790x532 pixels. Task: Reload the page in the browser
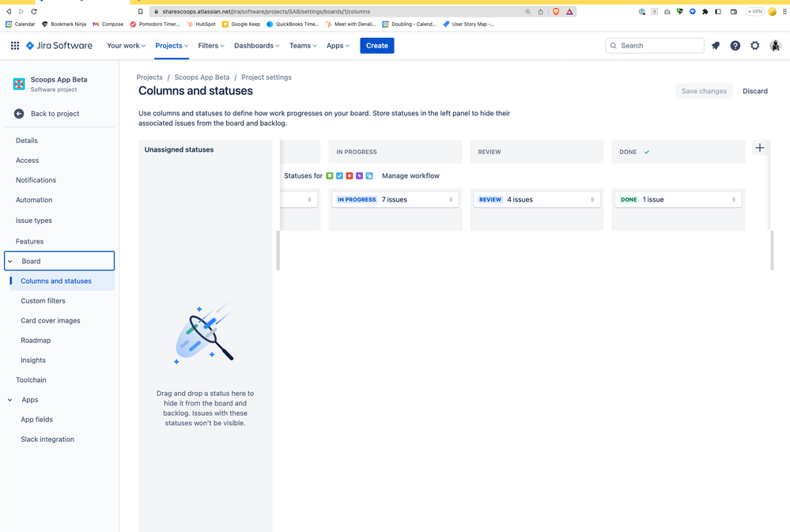tap(34, 12)
